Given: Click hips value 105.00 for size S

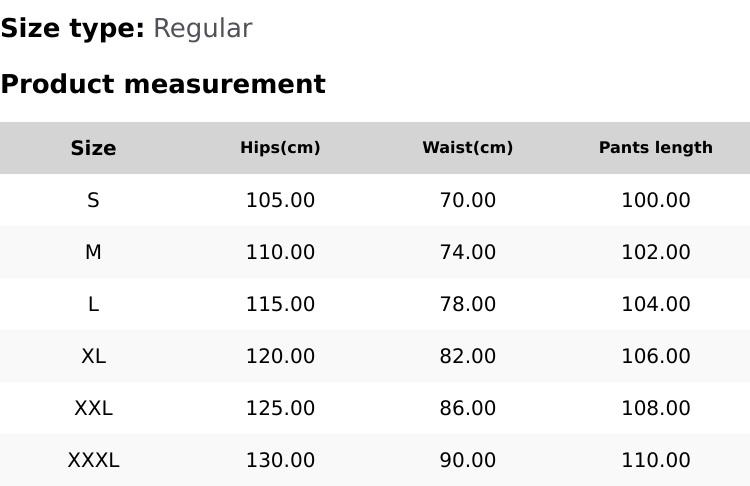Looking at the screenshot, I should 280,200.
